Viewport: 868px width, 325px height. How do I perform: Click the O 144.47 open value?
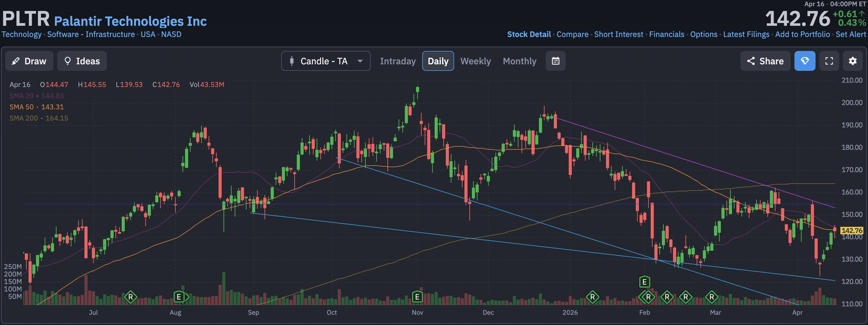(x=54, y=85)
